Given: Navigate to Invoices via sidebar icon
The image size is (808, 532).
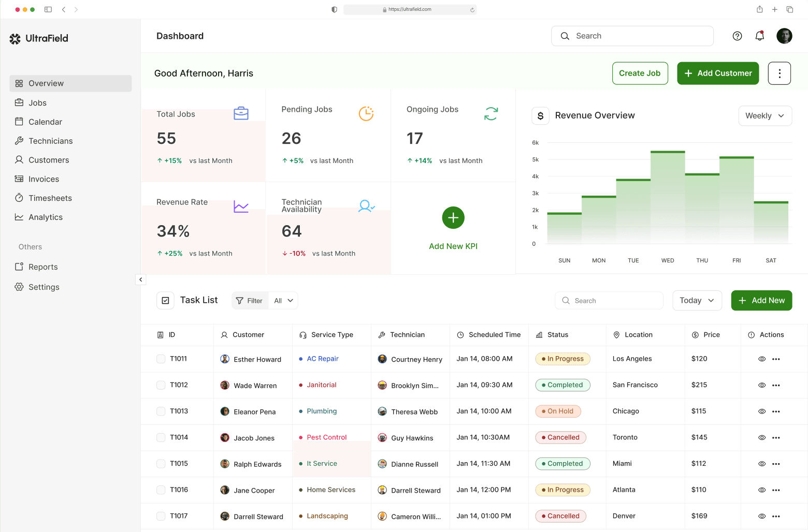Looking at the screenshot, I should pos(19,179).
